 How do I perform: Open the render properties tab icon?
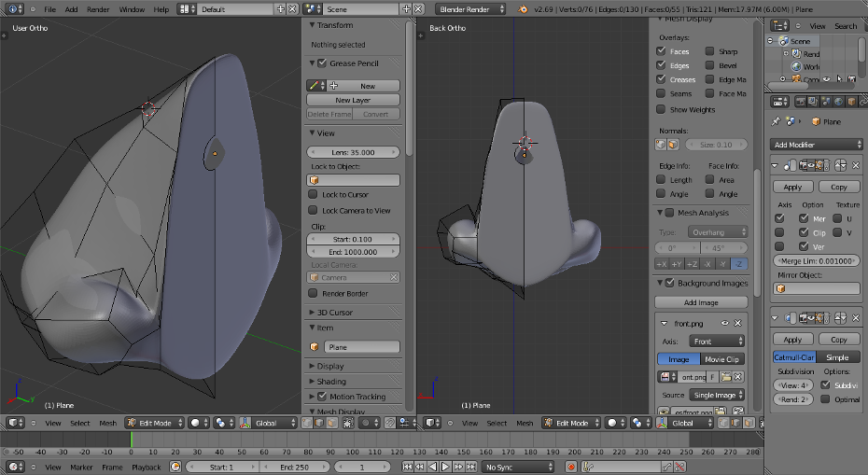pyautogui.click(x=801, y=102)
